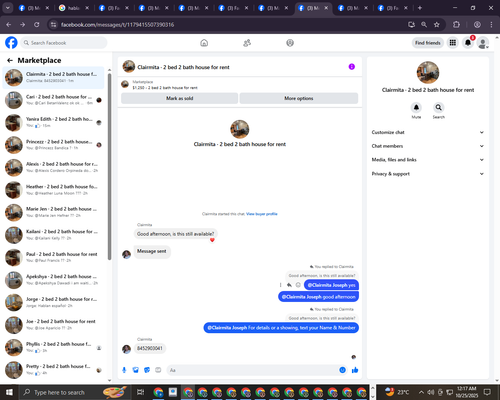Open the Joe conversation
500x400 pixels.
pyautogui.click(x=53, y=325)
